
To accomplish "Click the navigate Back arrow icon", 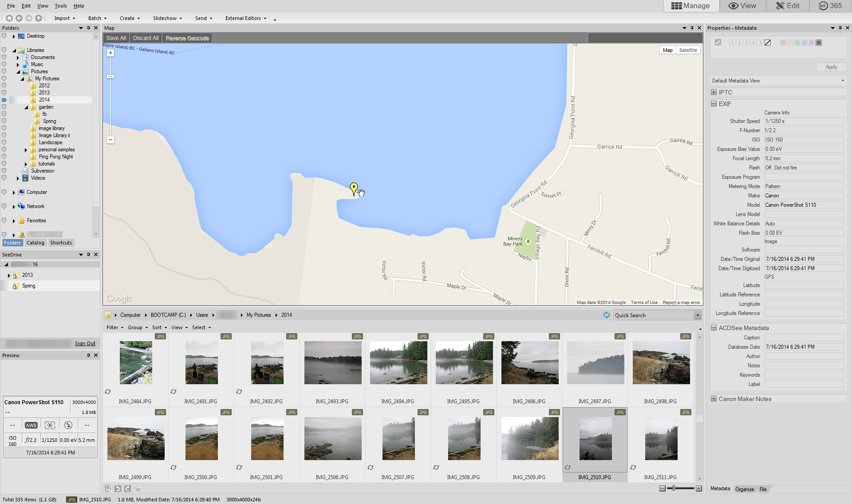I will [x=19, y=18].
